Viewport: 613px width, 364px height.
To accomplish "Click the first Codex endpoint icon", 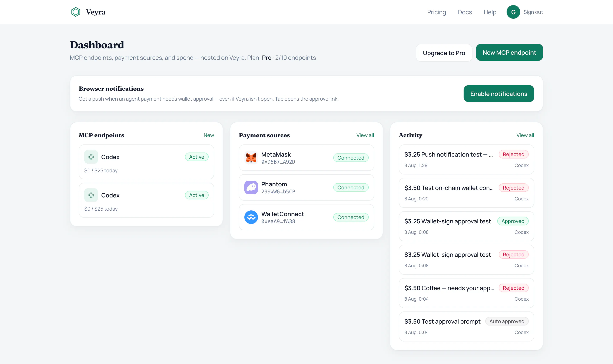I will coord(91,157).
